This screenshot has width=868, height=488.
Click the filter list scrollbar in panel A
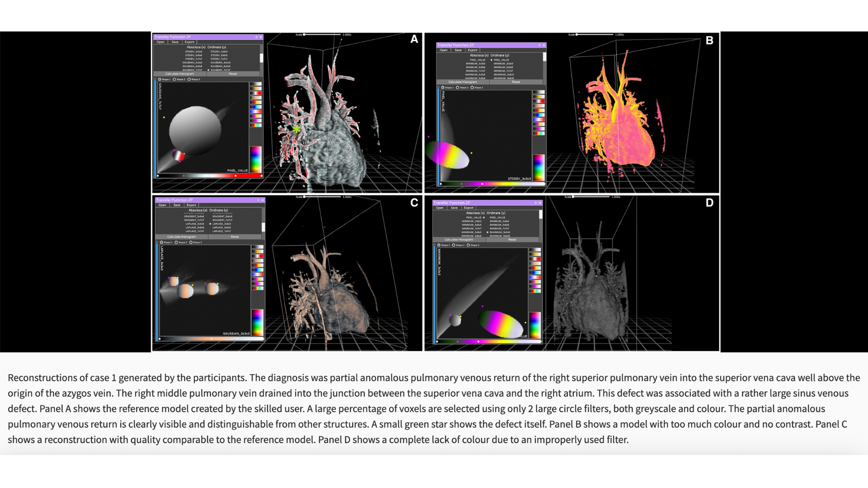click(x=261, y=58)
